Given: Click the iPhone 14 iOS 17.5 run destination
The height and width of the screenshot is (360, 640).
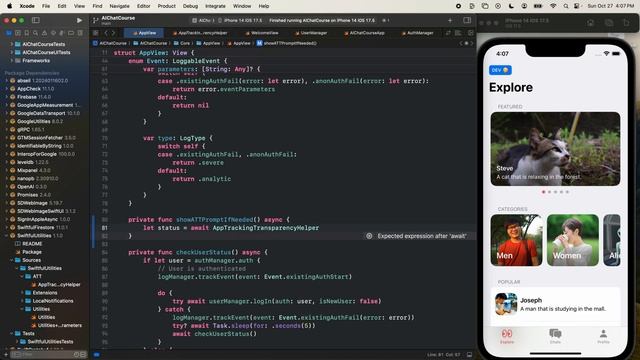Looking at the screenshot, I should pos(241,20).
